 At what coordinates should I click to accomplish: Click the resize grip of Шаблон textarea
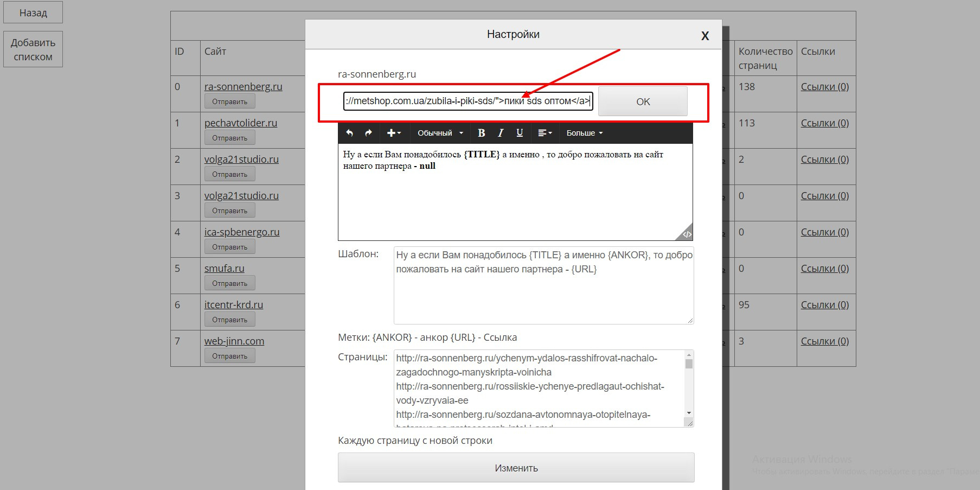(690, 320)
